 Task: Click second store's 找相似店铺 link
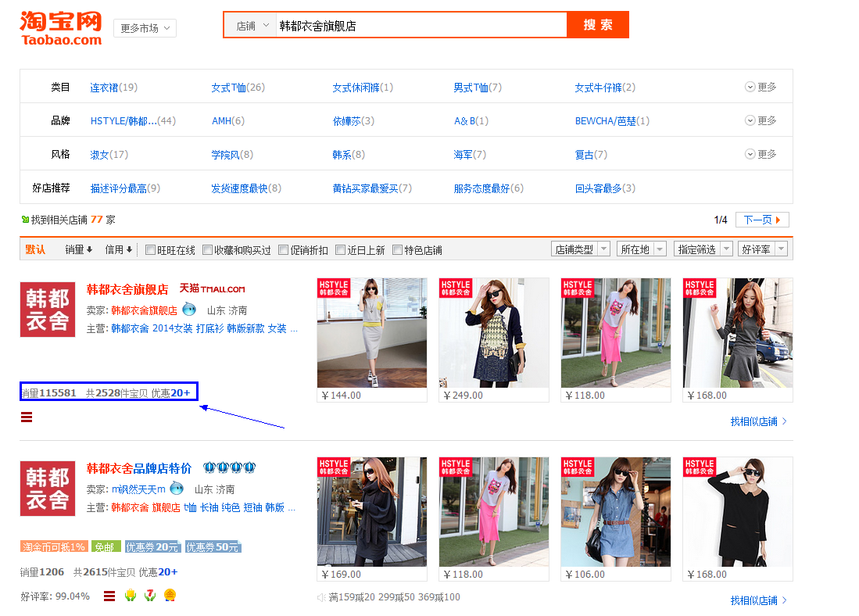click(x=759, y=600)
